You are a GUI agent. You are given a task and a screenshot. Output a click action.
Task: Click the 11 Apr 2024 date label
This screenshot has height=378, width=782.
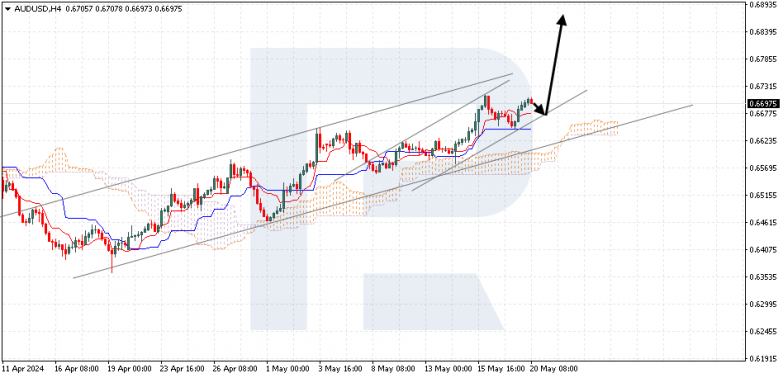tap(23, 369)
